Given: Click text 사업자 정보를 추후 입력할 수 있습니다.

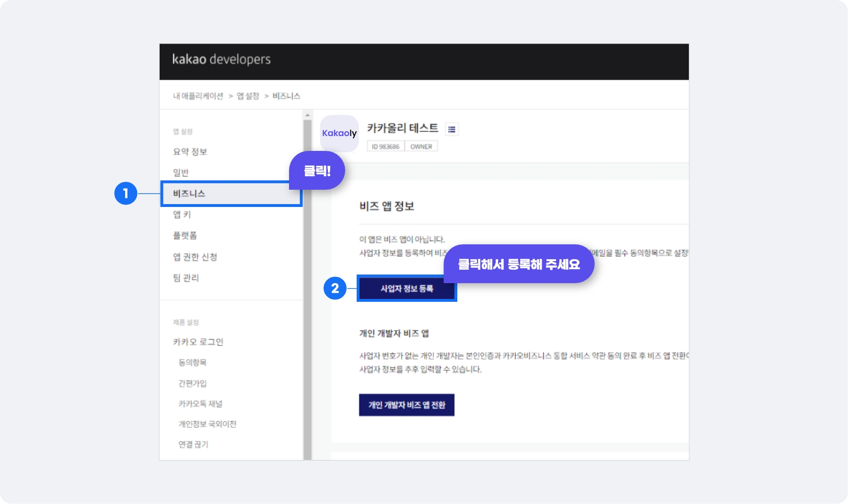Looking at the screenshot, I should 420,369.
